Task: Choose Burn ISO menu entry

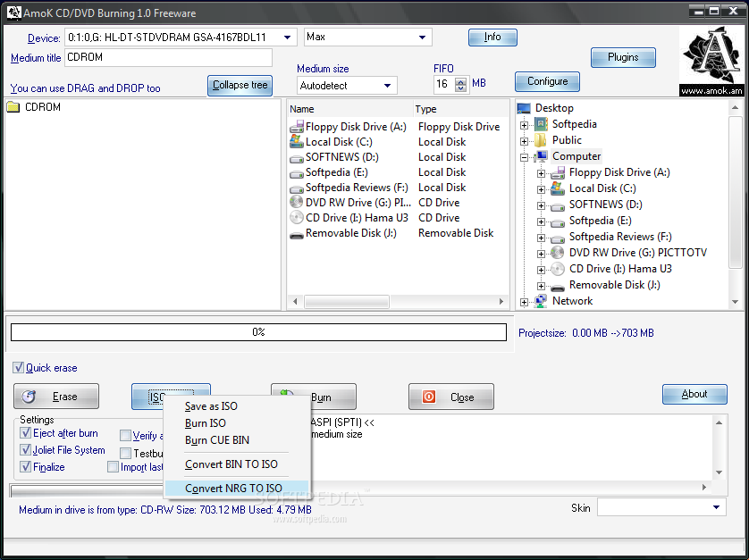Action: [x=237, y=423]
